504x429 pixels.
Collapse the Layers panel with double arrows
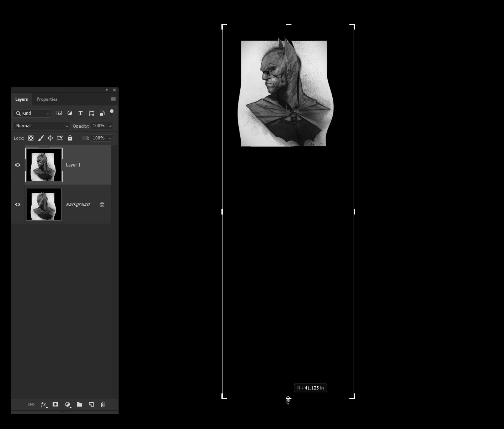pyautogui.click(x=107, y=90)
